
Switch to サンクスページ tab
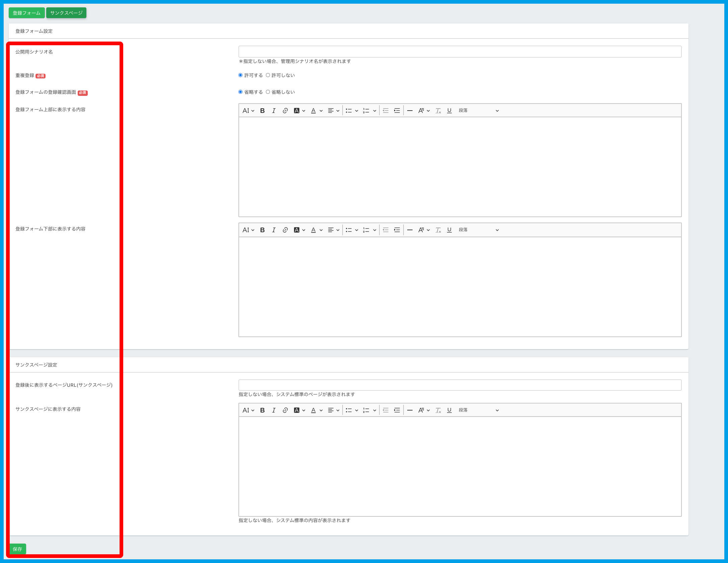point(66,13)
